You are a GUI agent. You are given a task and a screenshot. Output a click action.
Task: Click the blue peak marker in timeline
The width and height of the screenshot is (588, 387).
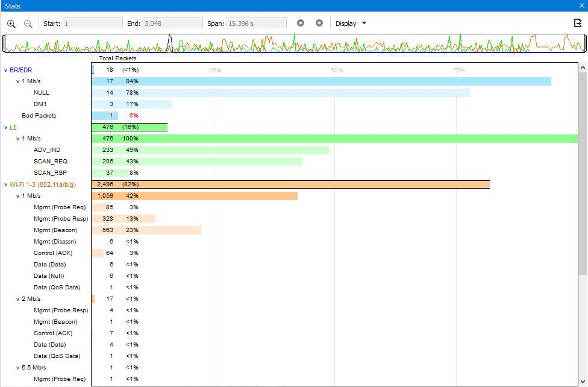(x=169, y=43)
